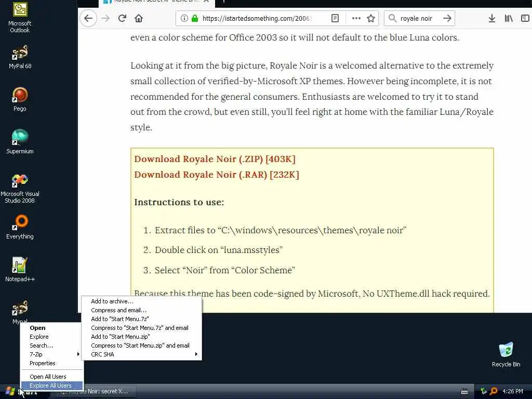This screenshot has height=399, width=532.
Task: Choose Add to "Start Menu.7z"
Action: [x=141, y=319]
